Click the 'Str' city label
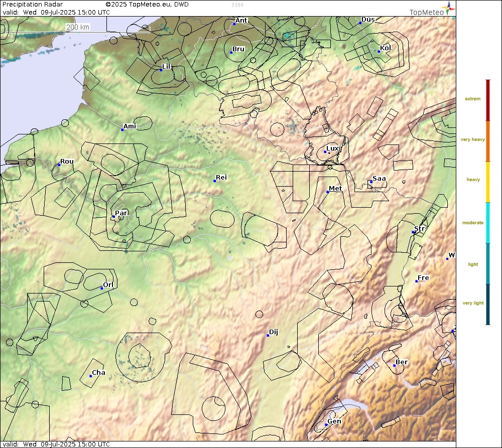 pos(419,228)
